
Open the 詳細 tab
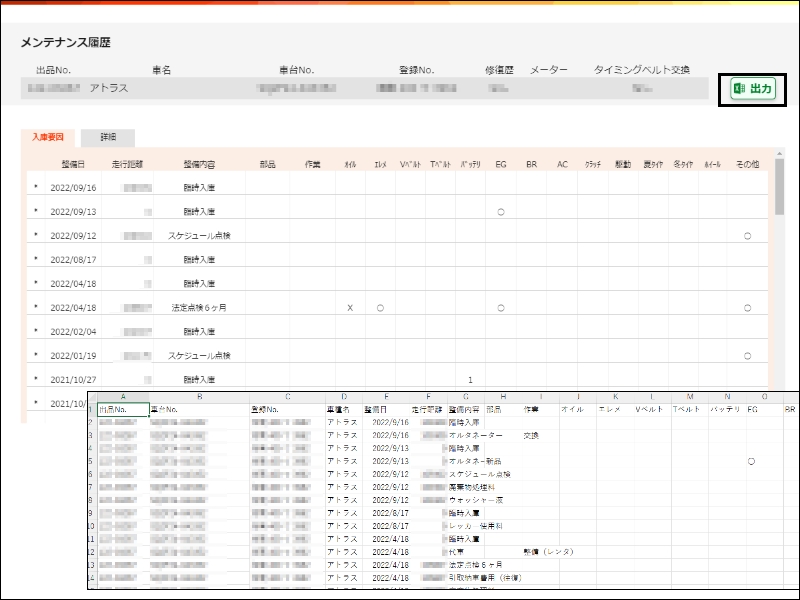(x=108, y=137)
